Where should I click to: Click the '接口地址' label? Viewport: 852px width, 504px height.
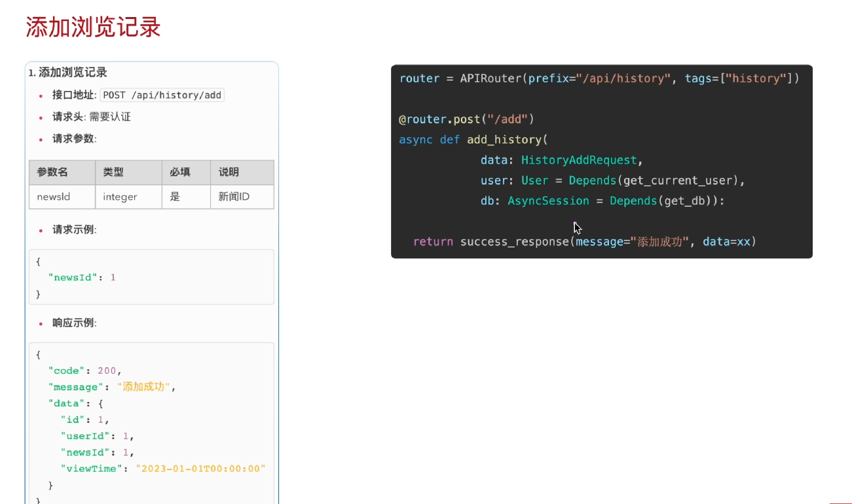(x=73, y=95)
